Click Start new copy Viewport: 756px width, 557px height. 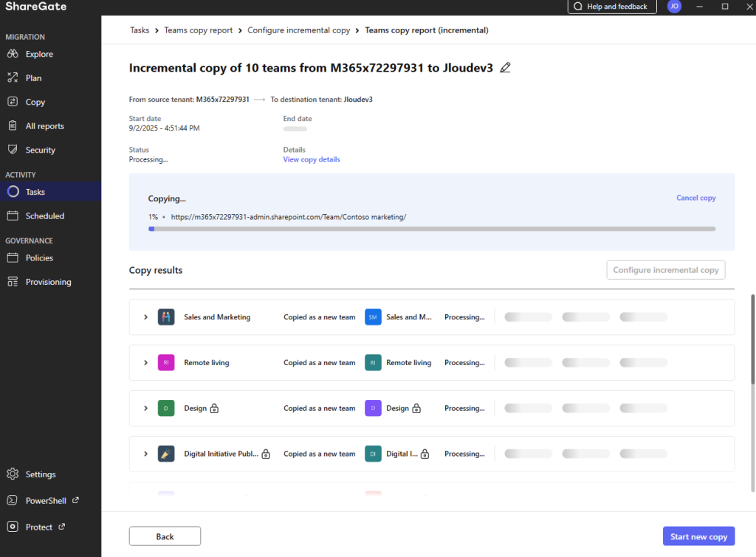[698, 536]
